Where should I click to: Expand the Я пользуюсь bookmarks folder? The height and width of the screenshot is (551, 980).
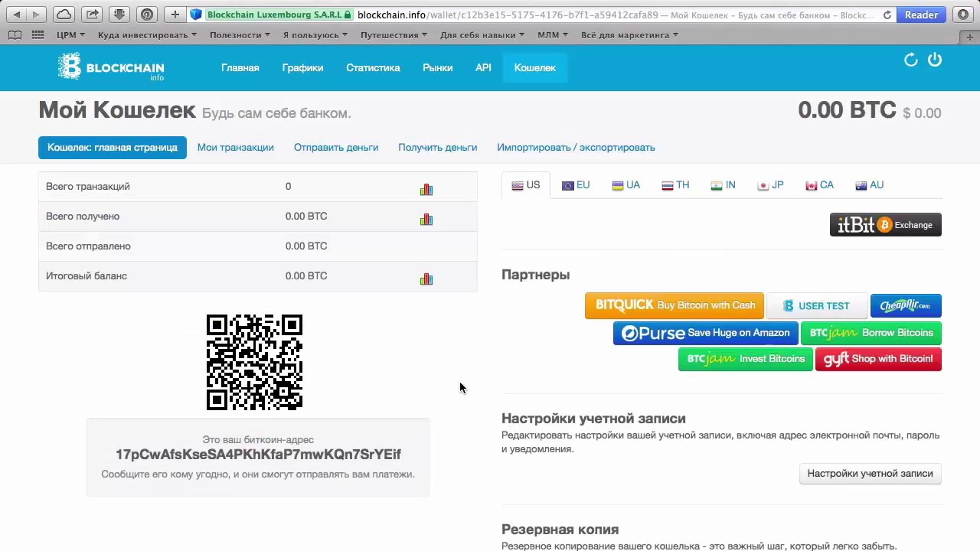315,35
